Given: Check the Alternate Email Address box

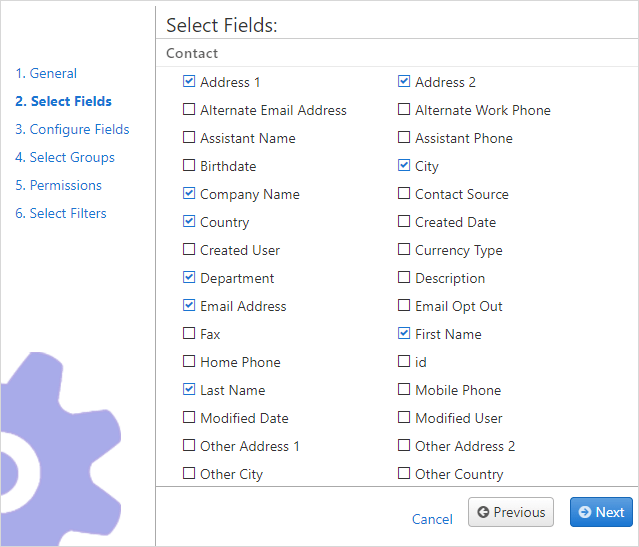Looking at the screenshot, I should (x=189, y=109).
